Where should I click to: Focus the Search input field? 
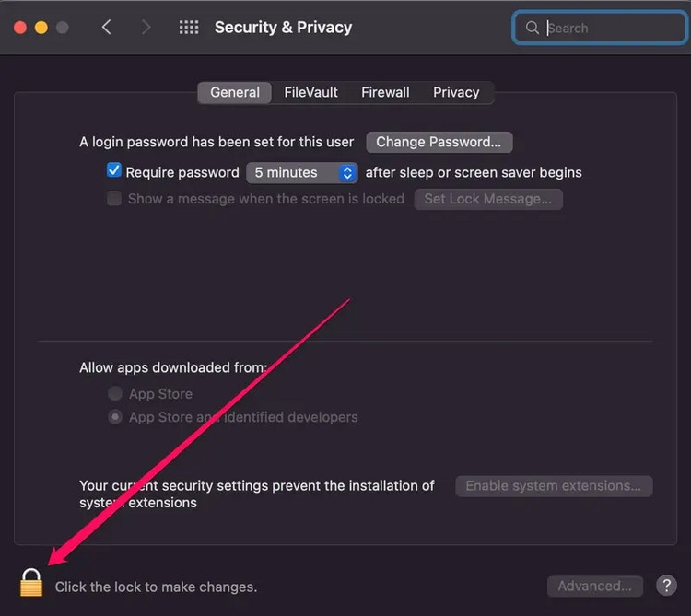click(600, 28)
